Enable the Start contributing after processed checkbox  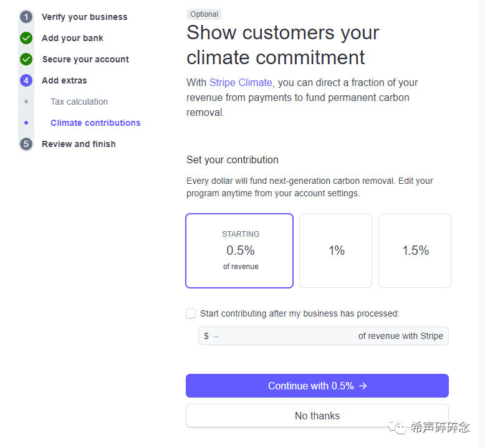191,313
